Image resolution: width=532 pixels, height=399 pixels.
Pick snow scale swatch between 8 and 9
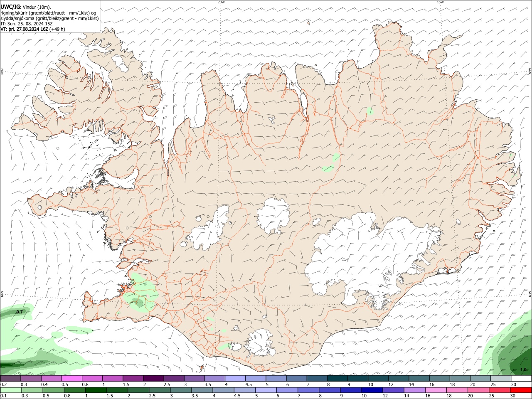tap(337, 378)
